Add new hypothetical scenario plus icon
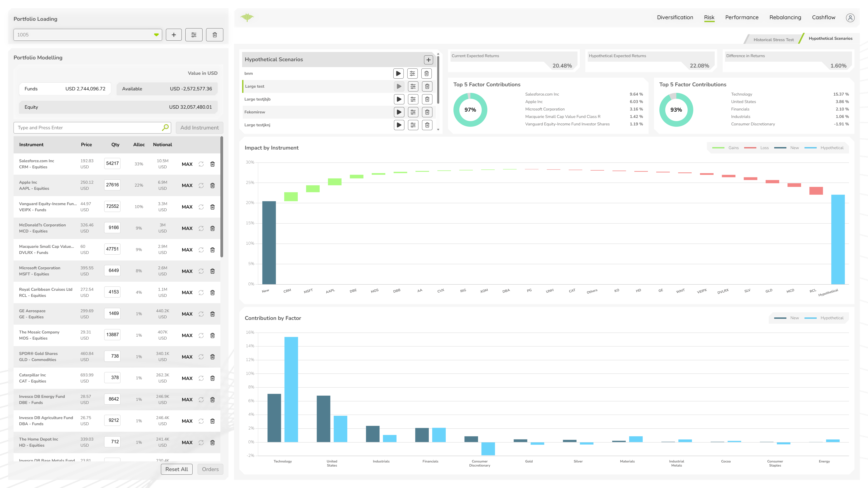 [x=428, y=60]
